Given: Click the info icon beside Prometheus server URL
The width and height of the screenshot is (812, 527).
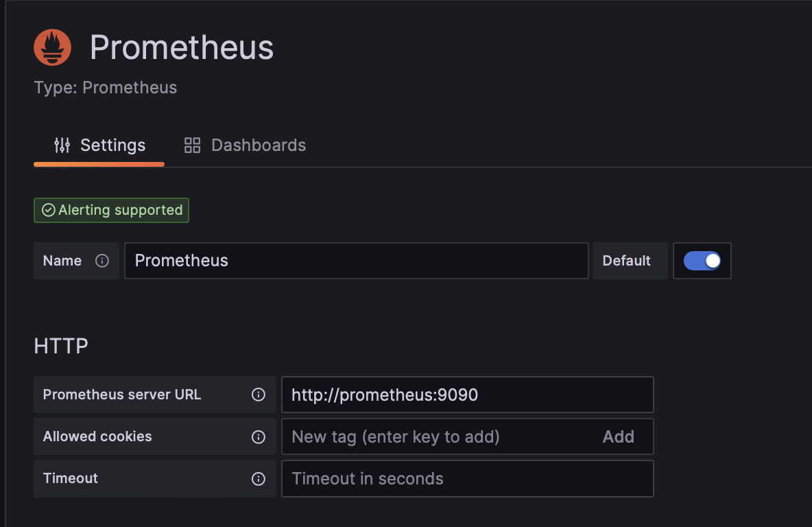Looking at the screenshot, I should pyautogui.click(x=259, y=395).
